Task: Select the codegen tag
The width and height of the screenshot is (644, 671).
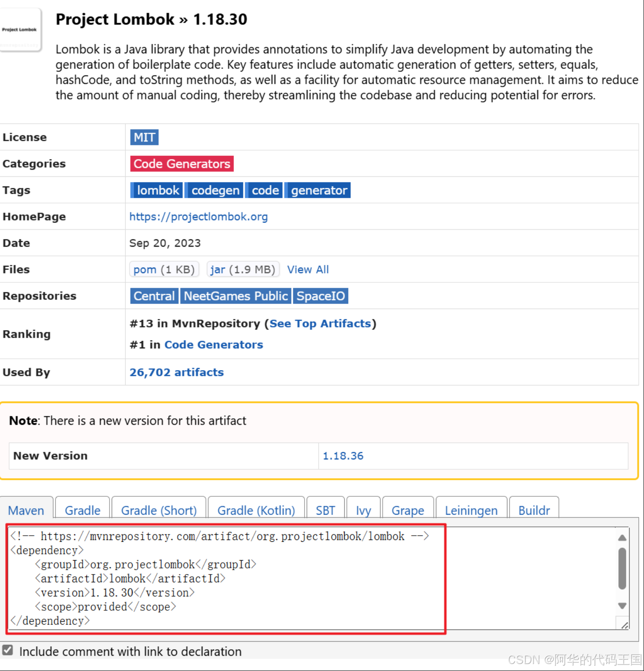Action: point(215,190)
